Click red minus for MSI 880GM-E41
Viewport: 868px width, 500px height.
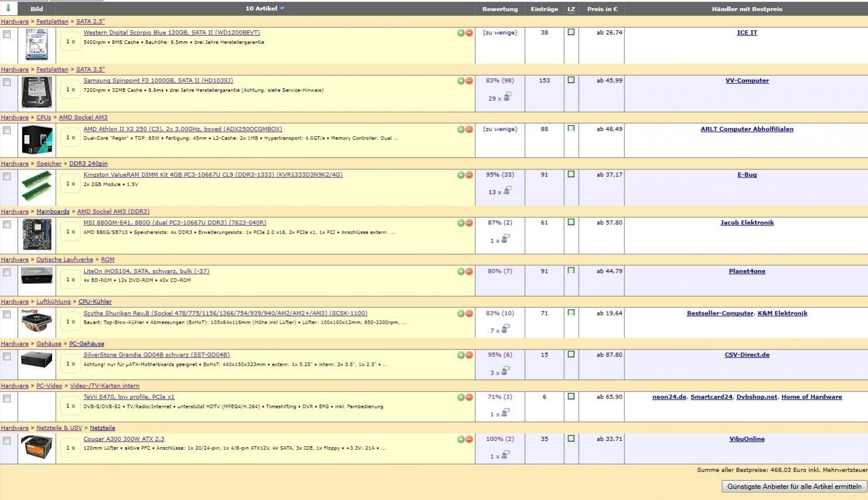(469, 223)
